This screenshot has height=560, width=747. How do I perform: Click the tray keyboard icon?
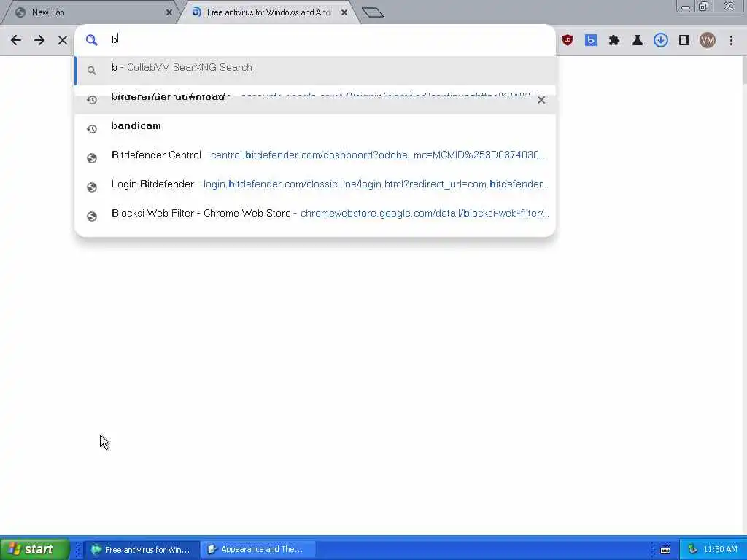click(x=665, y=550)
